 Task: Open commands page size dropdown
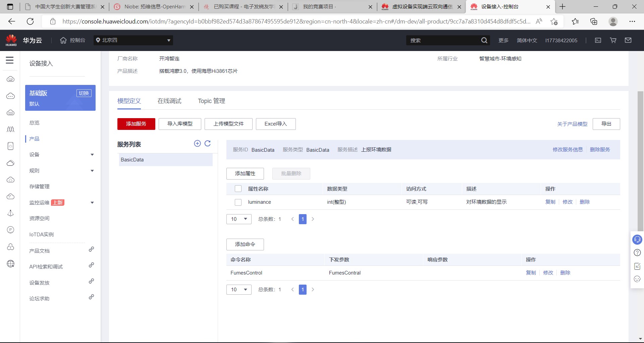(239, 290)
